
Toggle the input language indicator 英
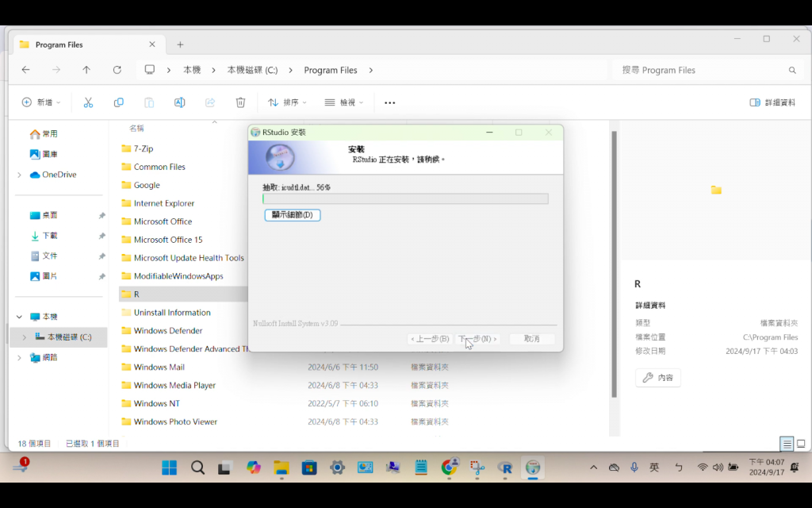[654, 468]
